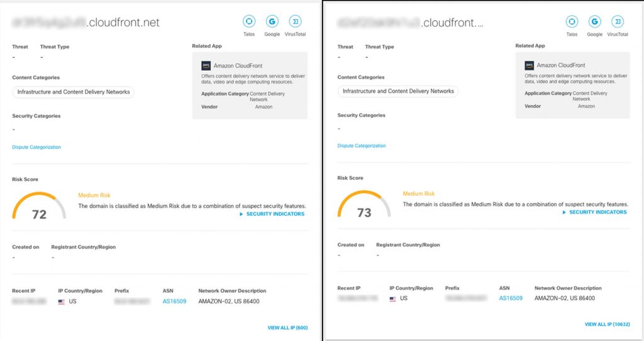The image size is (644, 341).
Task: Open Talos lookup icon in right panel
Action: point(572,21)
